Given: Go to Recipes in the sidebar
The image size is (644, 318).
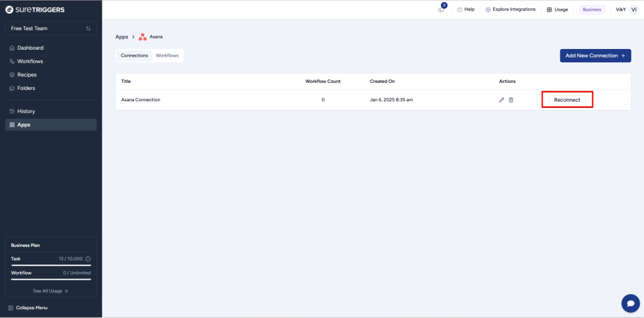Looking at the screenshot, I should point(27,75).
